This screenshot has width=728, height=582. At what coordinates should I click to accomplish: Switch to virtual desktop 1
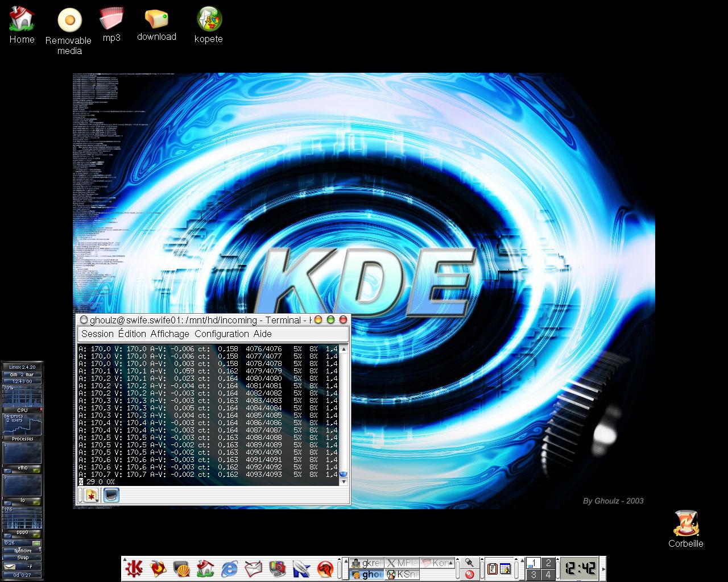pos(533,563)
